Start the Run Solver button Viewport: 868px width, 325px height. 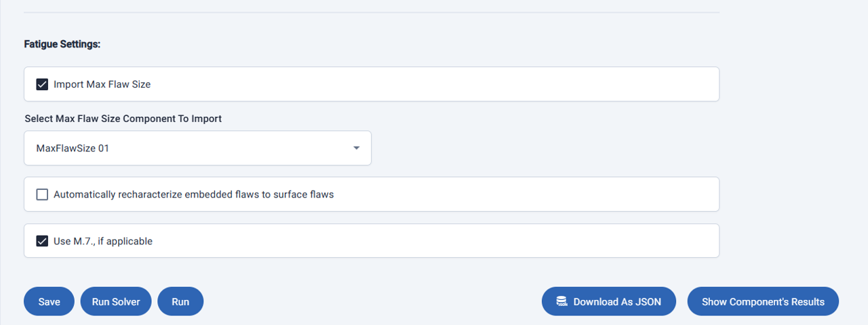pos(116,302)
